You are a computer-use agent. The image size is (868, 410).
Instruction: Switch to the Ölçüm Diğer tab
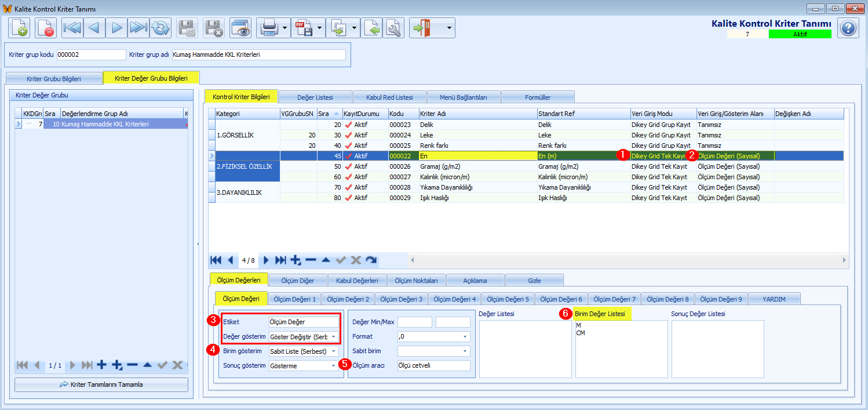(298, 281)
